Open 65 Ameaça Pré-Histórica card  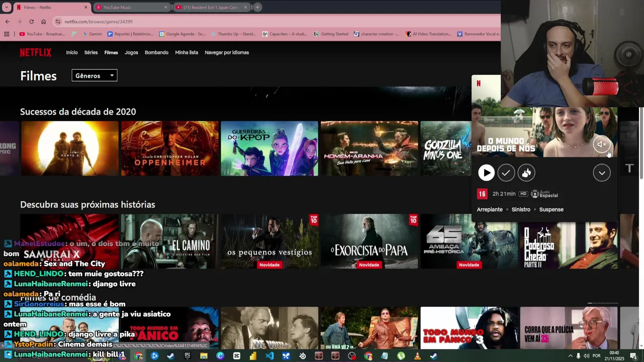coord(469,241)
